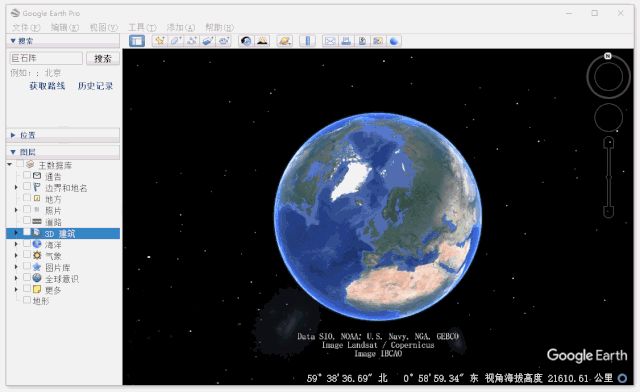This screenshot has width=640, height=392.
Task: Enable the 3D 建筑 layer checkbox
Action: pos(27,232)
